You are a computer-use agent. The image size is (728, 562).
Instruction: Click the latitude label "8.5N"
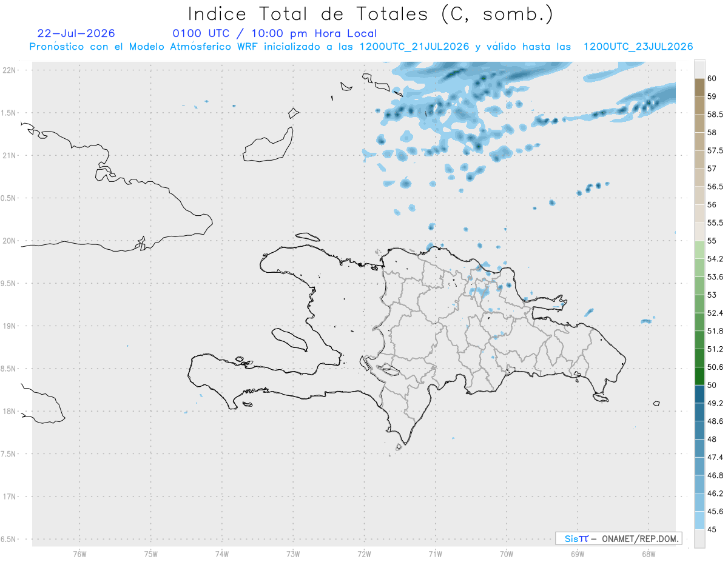point(9,369)
